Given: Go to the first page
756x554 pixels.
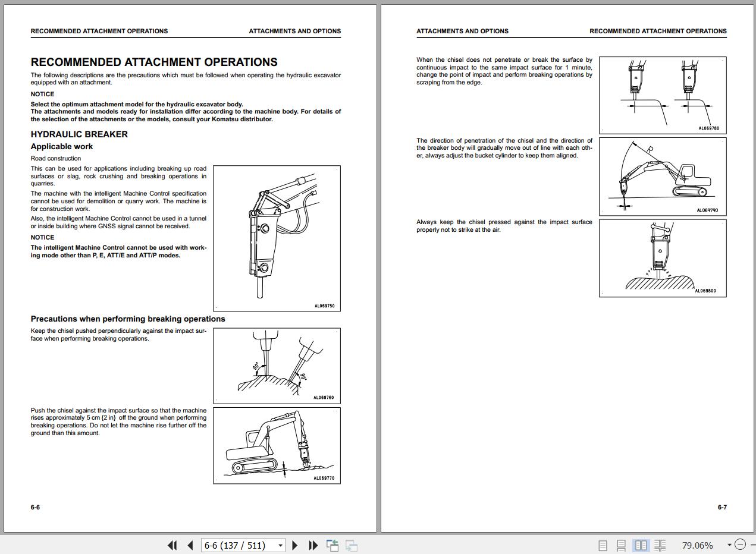Looking at the screenshot, I should pyautogui.click(x=172, y=545).
